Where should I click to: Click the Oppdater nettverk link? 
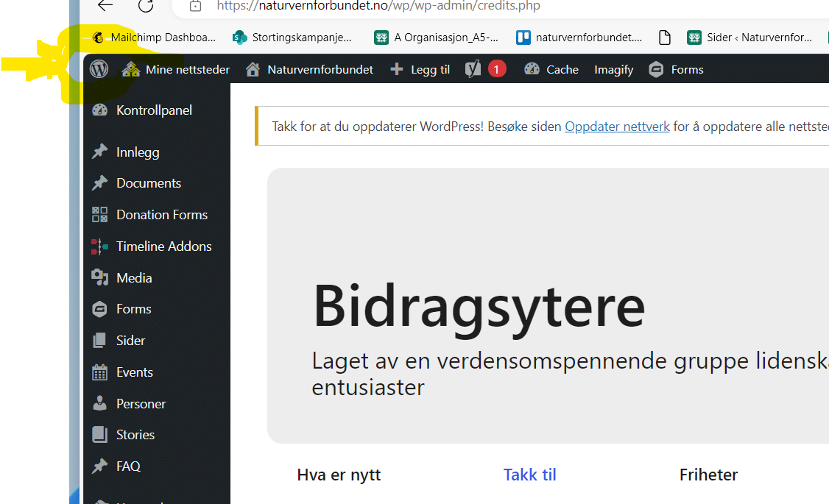[617, 127]
